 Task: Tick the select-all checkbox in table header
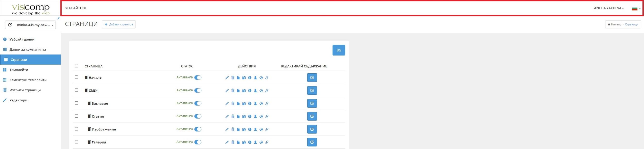click(77, 66)
